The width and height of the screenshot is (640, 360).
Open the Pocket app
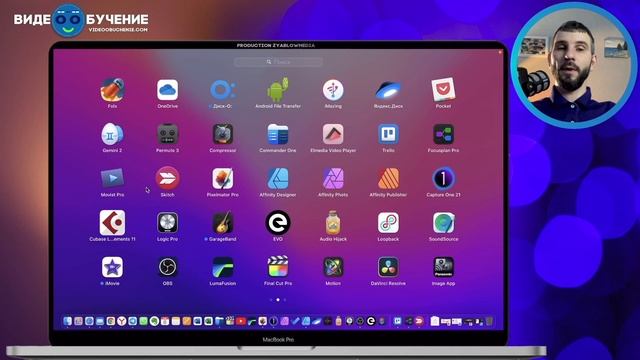click(443, 90)
